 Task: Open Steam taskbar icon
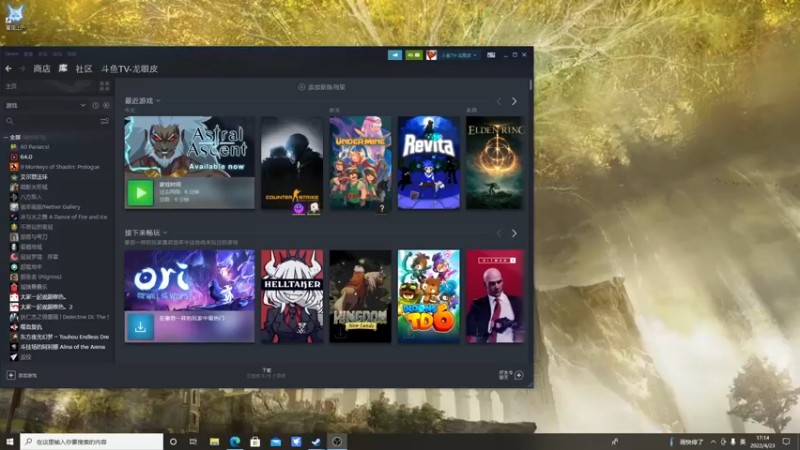[x=316, y=441]
